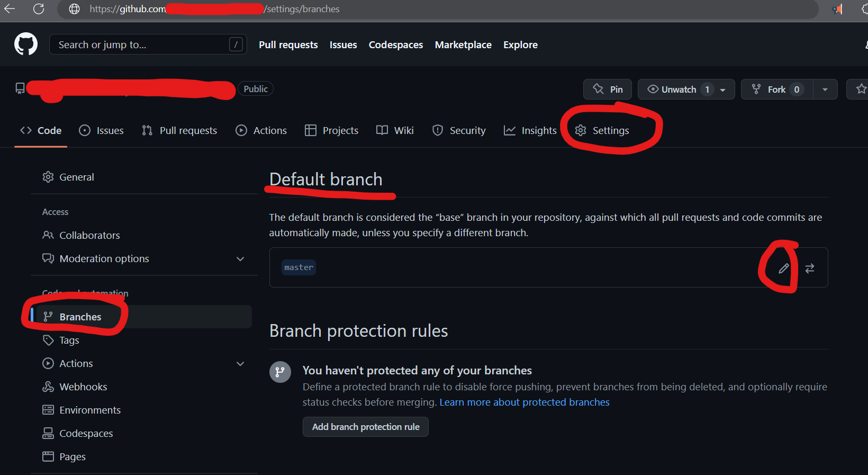
Task: Switch to the repository Actions tab
Action: click(x=261, y=130)
